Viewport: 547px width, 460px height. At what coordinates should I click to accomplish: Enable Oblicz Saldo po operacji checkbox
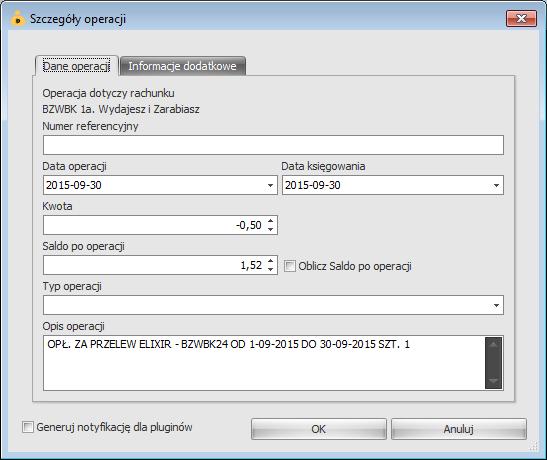[x=290, y=266]
